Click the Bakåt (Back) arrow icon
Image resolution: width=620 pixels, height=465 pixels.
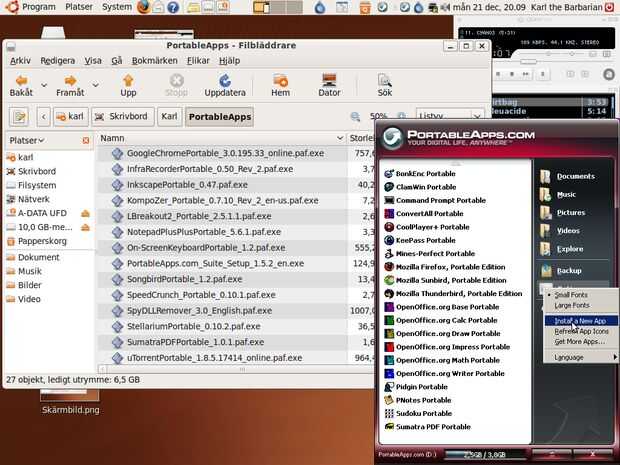click(21, 81)
